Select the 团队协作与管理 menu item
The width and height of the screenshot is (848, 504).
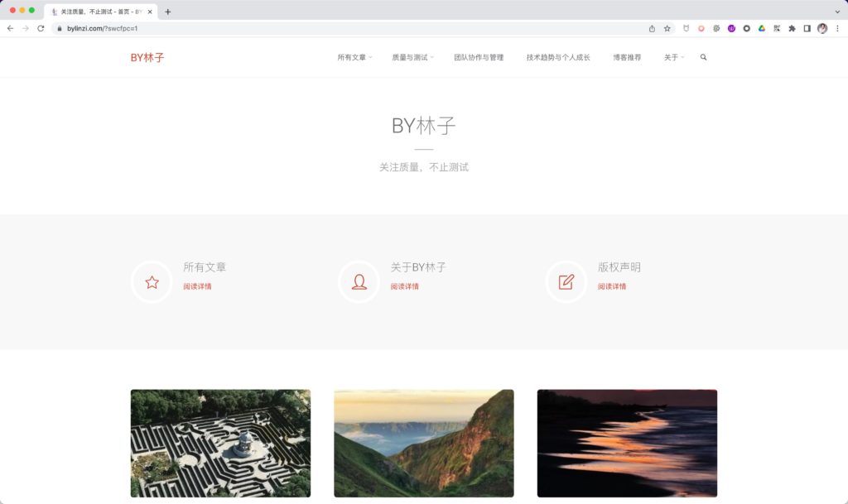(479, 57)
